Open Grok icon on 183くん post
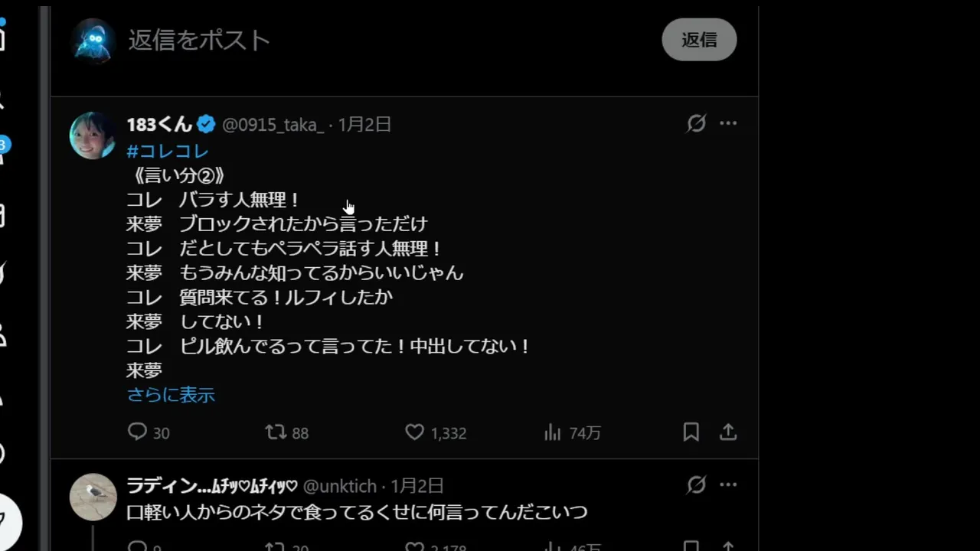980x551 pixels. (696, 123)
